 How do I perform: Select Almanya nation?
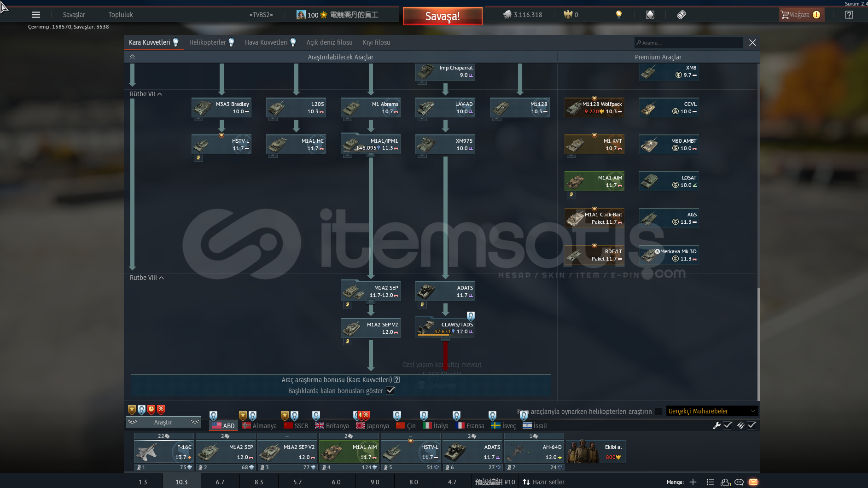(259, 426)
